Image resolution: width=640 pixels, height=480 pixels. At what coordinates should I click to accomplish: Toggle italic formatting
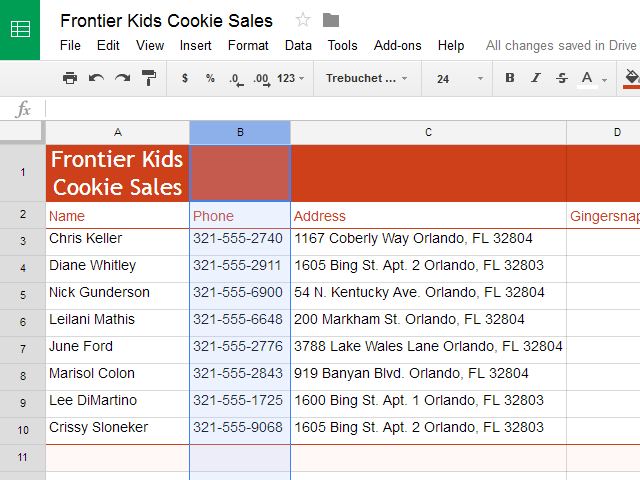[x=536, y=78]
